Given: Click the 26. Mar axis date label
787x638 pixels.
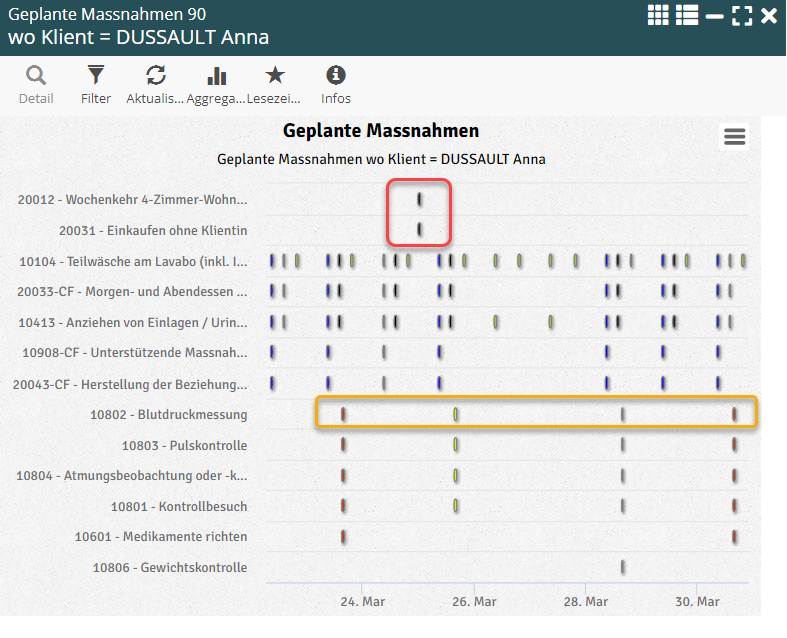Looking at the screenshot, I should pyautogui.click(x=474, y=602).
